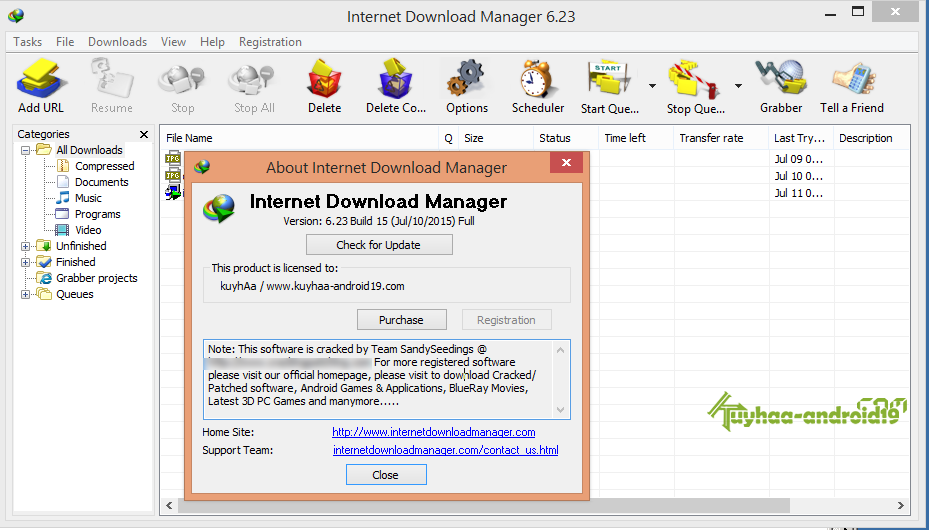Sort by Description column header

point(872,138)
